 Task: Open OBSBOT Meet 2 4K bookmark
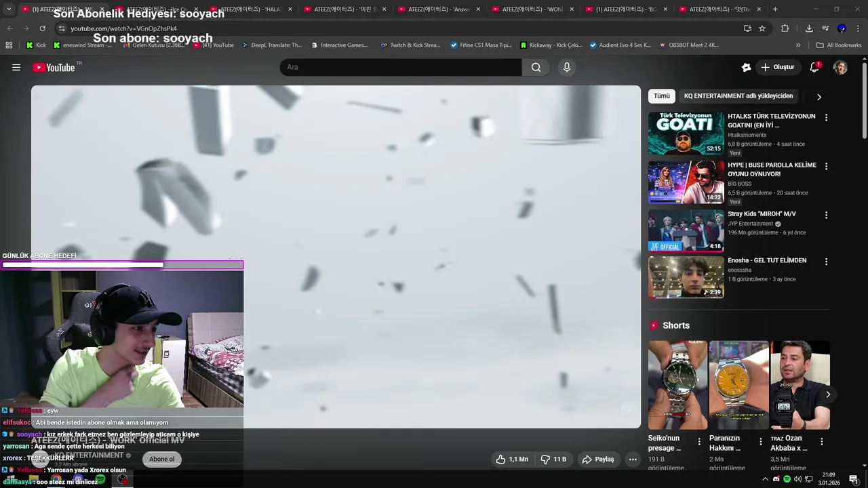(689, 45)
